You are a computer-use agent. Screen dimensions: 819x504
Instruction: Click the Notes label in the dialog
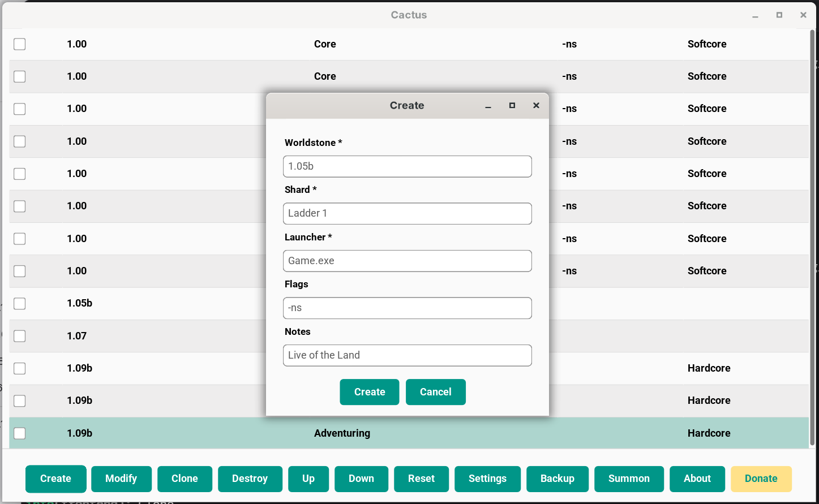tap(298, 331)
